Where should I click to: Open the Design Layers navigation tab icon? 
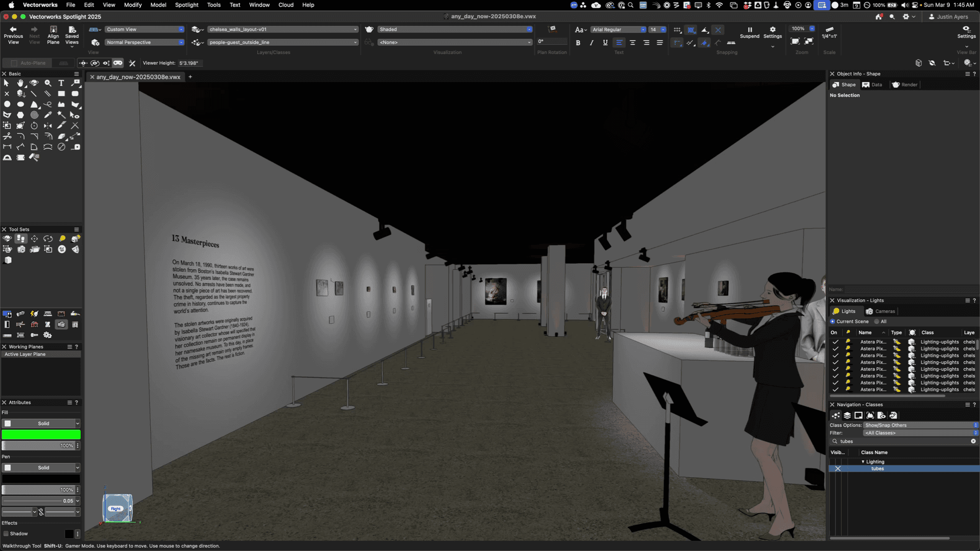click(847, 415)
